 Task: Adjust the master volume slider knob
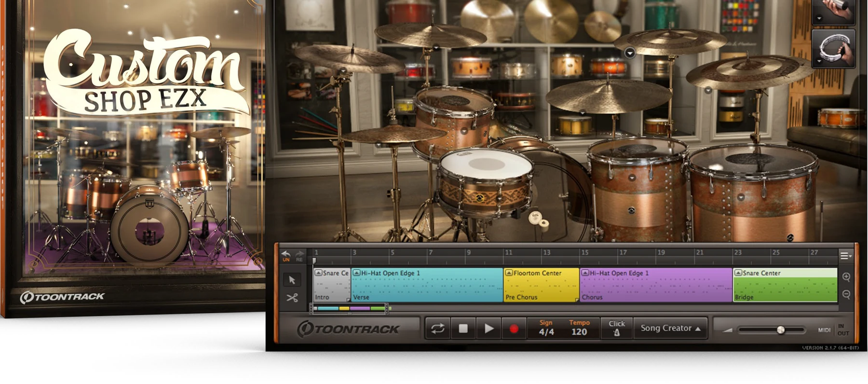coord(781,330)
